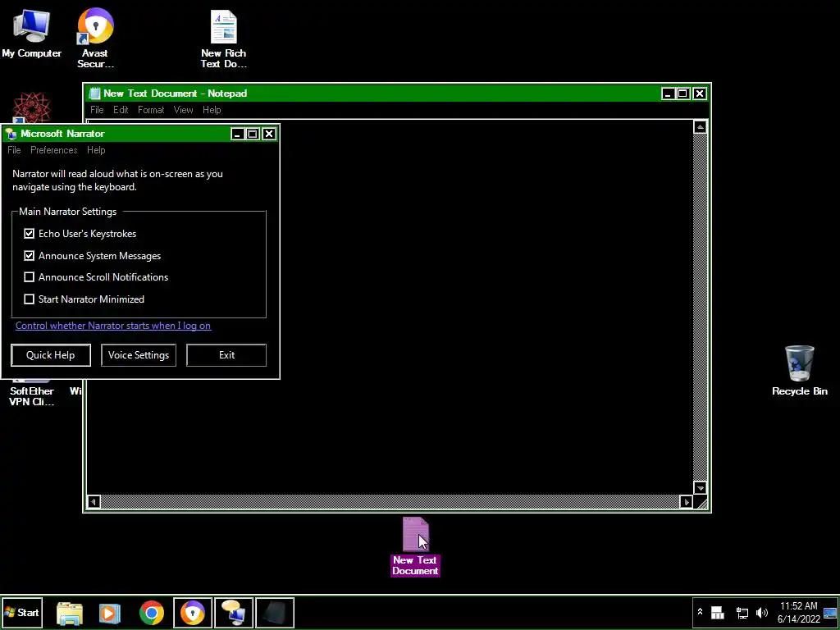Close Microsoft Narrator window

(x=269, y=134)
